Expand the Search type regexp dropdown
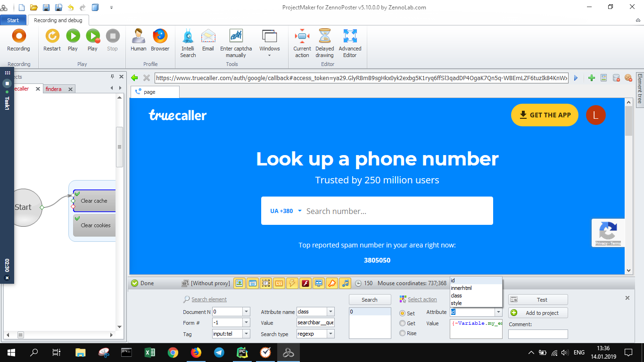The height and width of the screenshot is (362, 644). click(x=330, y=334)
